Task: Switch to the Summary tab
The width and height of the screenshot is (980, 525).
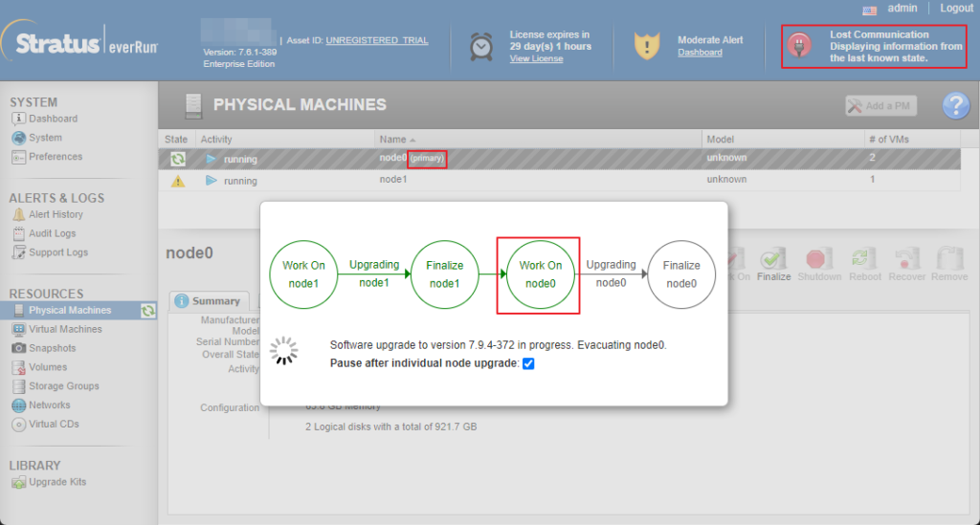Action: tap(209, 301)
